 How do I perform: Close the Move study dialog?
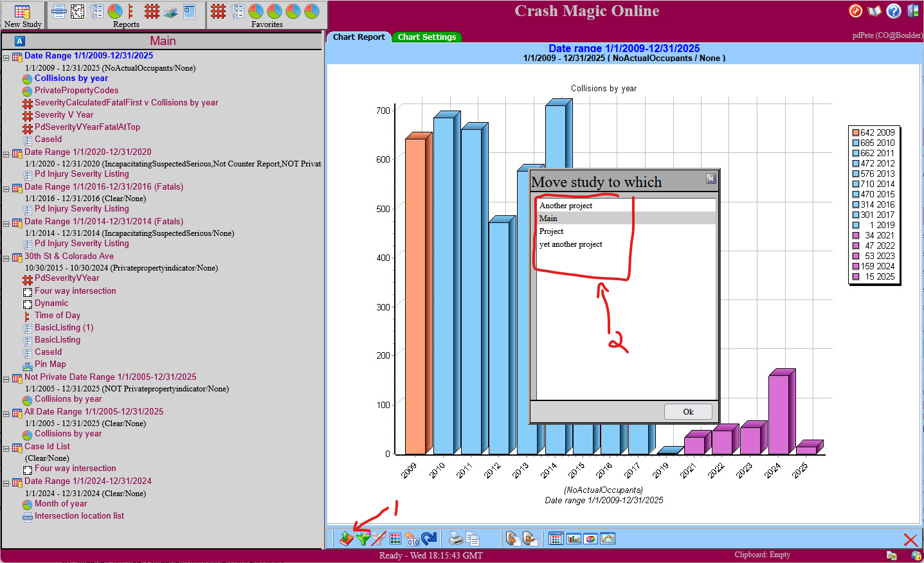[711, 179]
